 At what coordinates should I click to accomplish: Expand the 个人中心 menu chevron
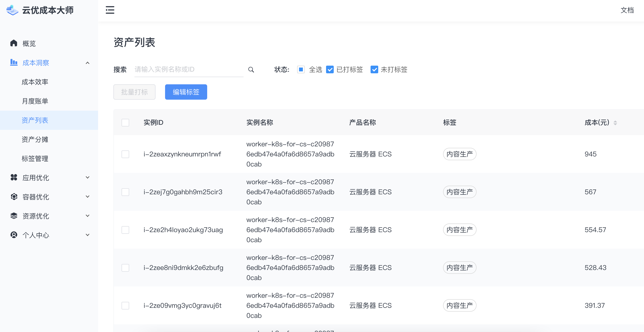88,235
